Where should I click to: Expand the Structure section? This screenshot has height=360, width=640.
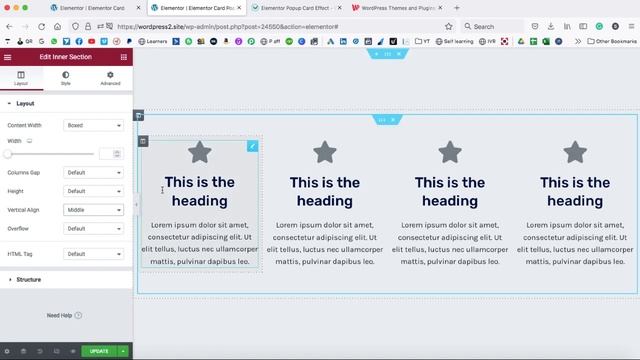click(x=66, y=280)
